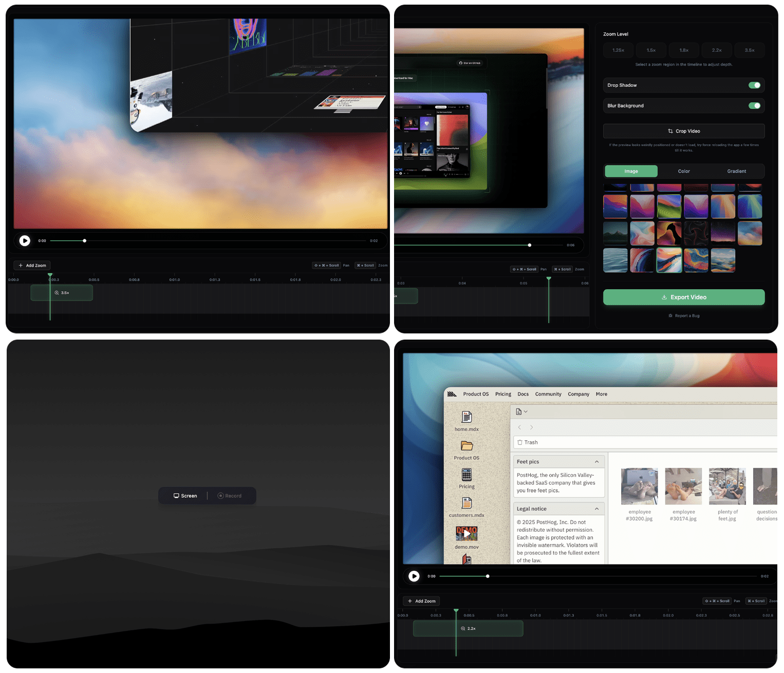The width and height of the screenshot is (784, 673).
Task: Click the Pricing calculator desktop icon
Action: click(x=466, y=475)
